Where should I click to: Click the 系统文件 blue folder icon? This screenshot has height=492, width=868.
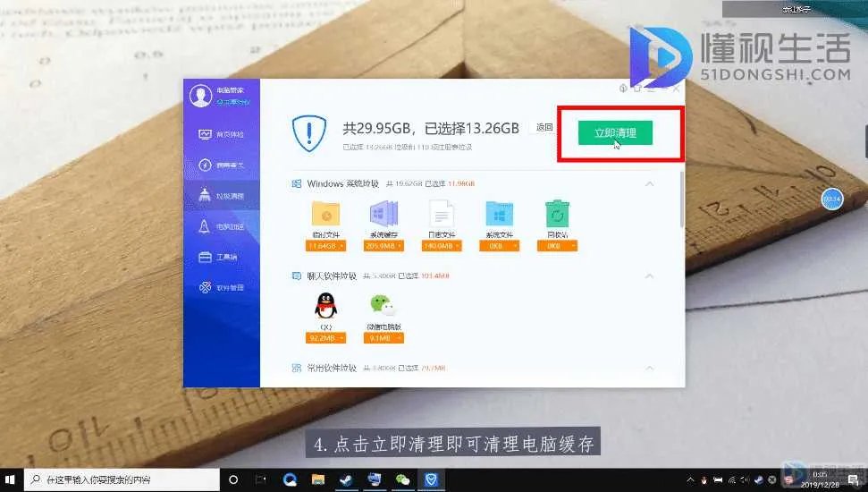coord(500,214)
